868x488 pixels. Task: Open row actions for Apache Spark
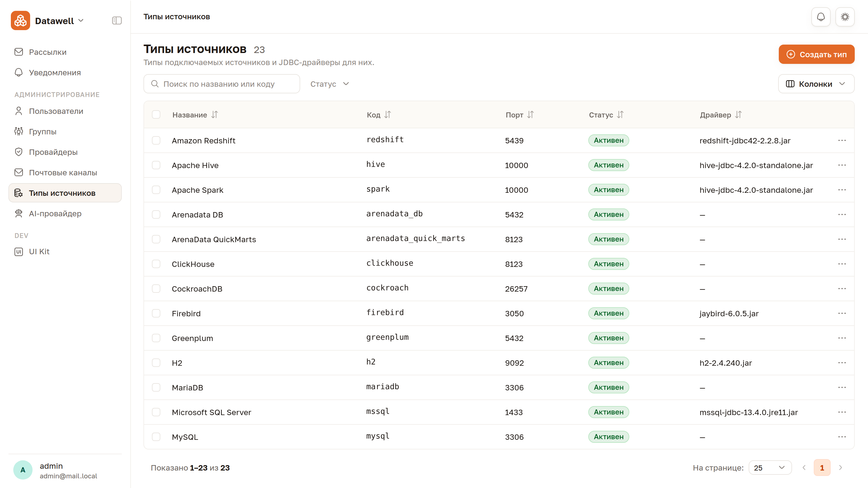[x=842, y=190]
